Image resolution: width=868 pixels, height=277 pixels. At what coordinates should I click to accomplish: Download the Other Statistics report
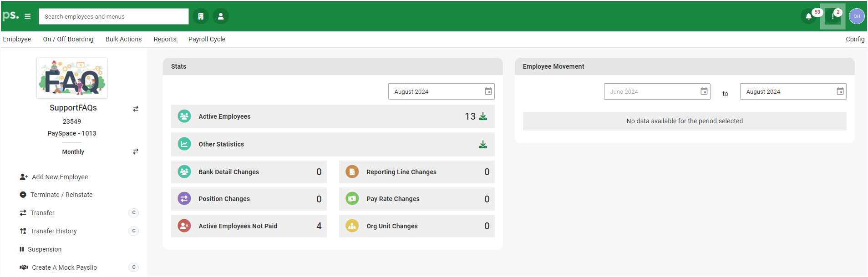click(483, 145)
